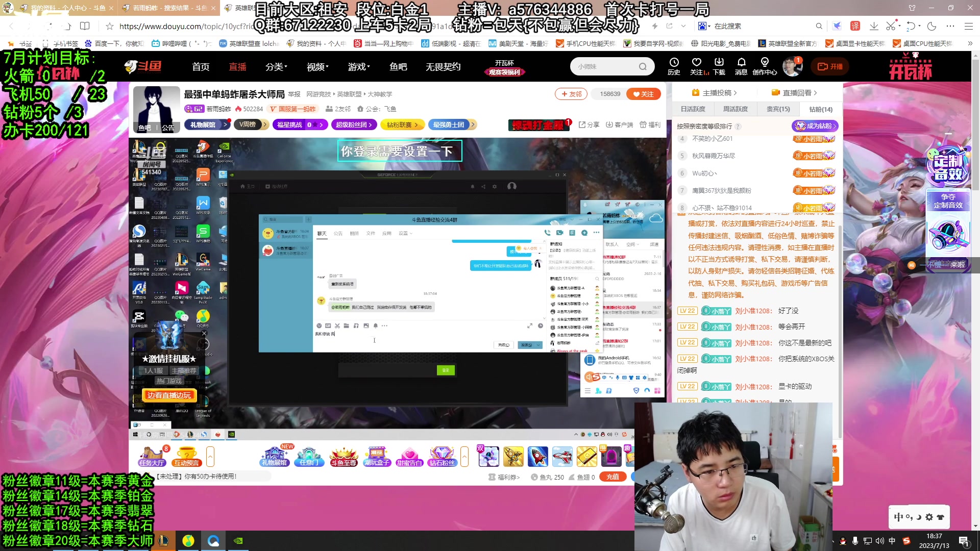Open the 创作中心 lightbulb icon

[x=765, y=66]
